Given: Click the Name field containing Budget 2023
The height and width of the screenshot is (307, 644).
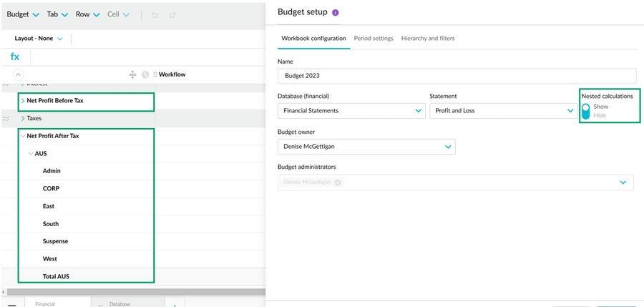Looking at the screenshot, I should (x=457, y=76).
